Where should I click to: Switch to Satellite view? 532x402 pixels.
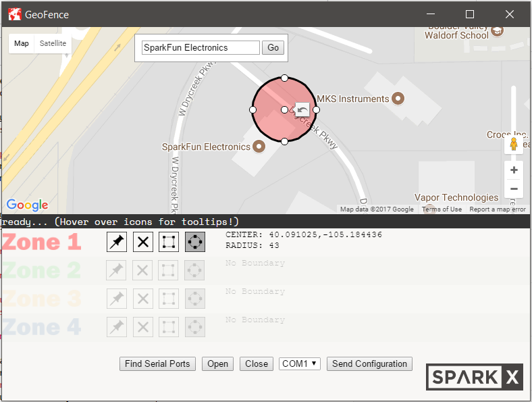(53, 43)
